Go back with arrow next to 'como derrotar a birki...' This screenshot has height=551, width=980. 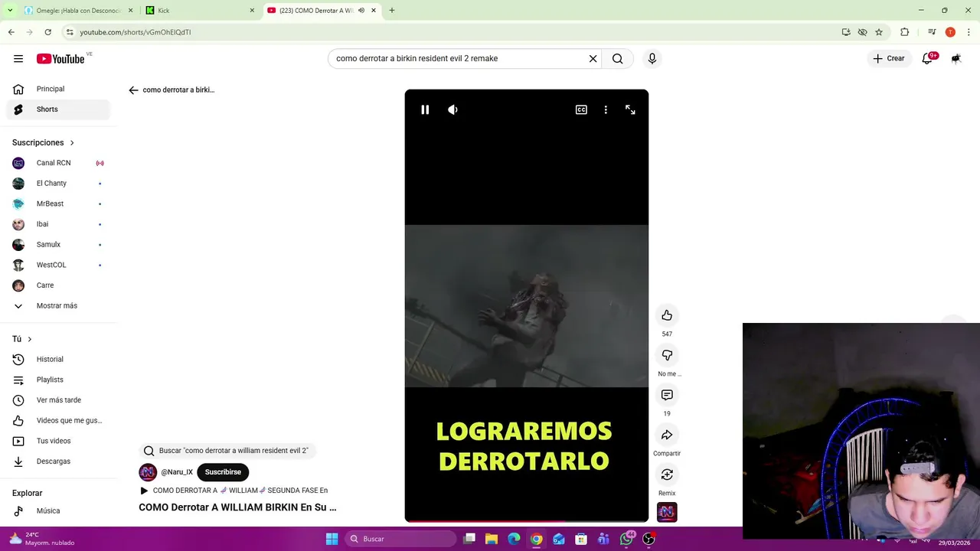[133, 90]
